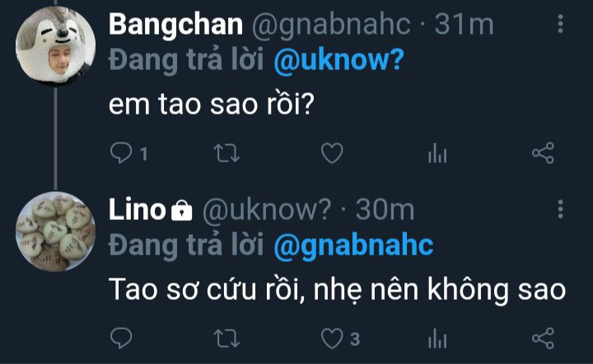Click the @gnabnahc mention link
The image size is (593, 364).
353,245
